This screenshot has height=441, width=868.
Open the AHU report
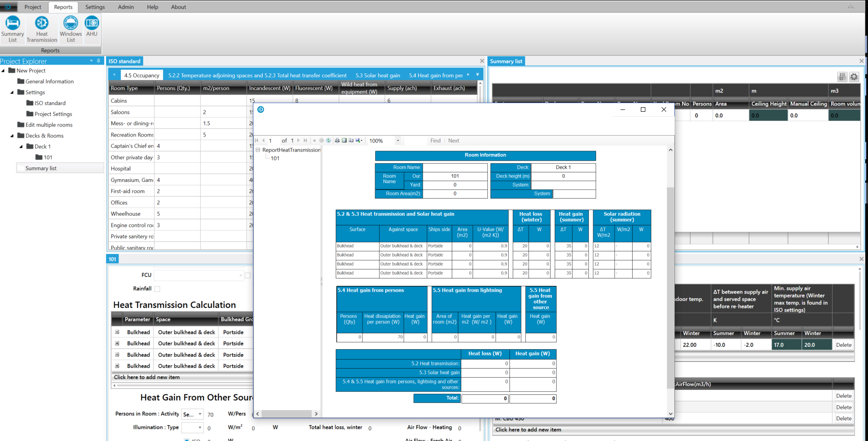tap(92, 27)
